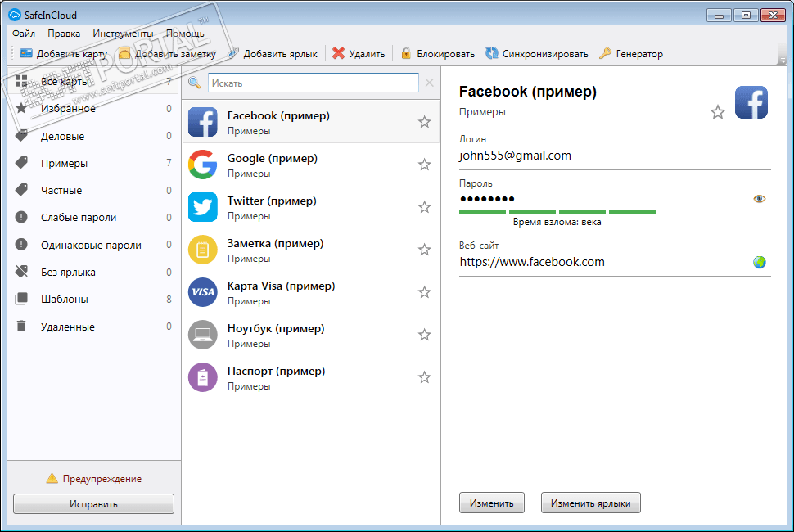Clear search with the X icon

[430, 83]
